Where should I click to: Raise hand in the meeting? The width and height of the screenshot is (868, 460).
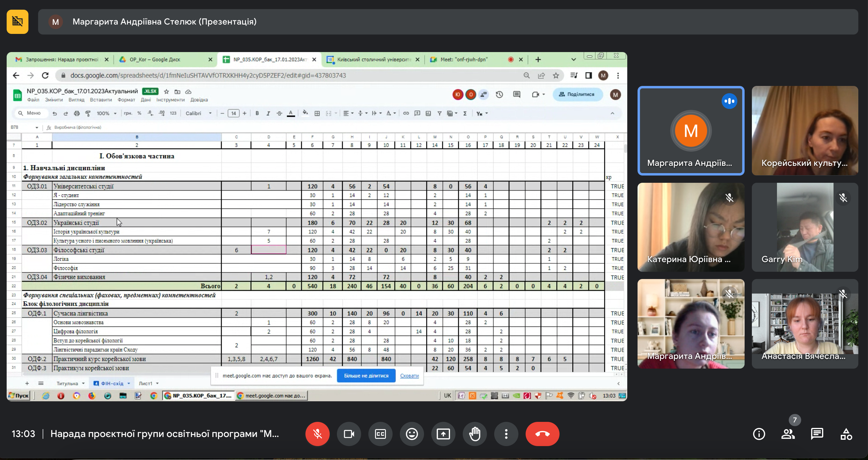click(x=475, y=434)
